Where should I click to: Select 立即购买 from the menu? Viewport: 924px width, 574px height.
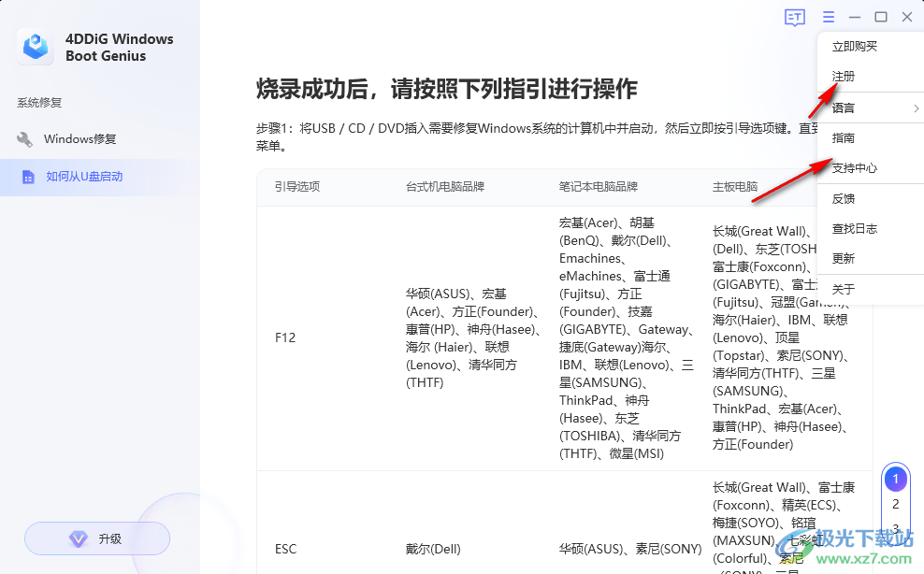click(x=855, y=46)
